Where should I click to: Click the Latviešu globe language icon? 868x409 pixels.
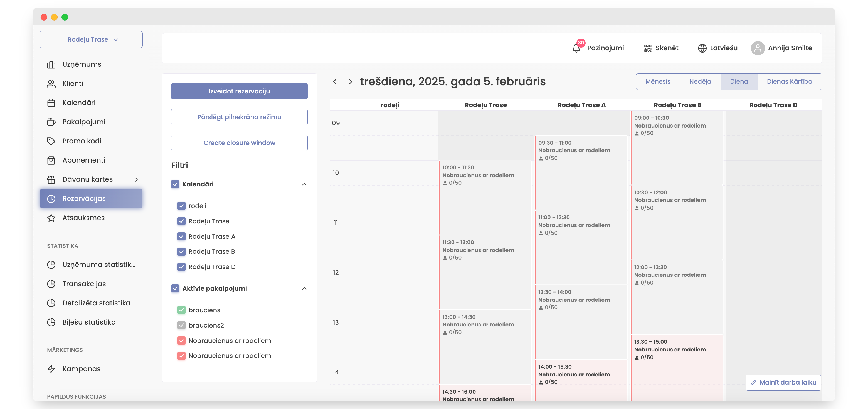coord(702,48)
